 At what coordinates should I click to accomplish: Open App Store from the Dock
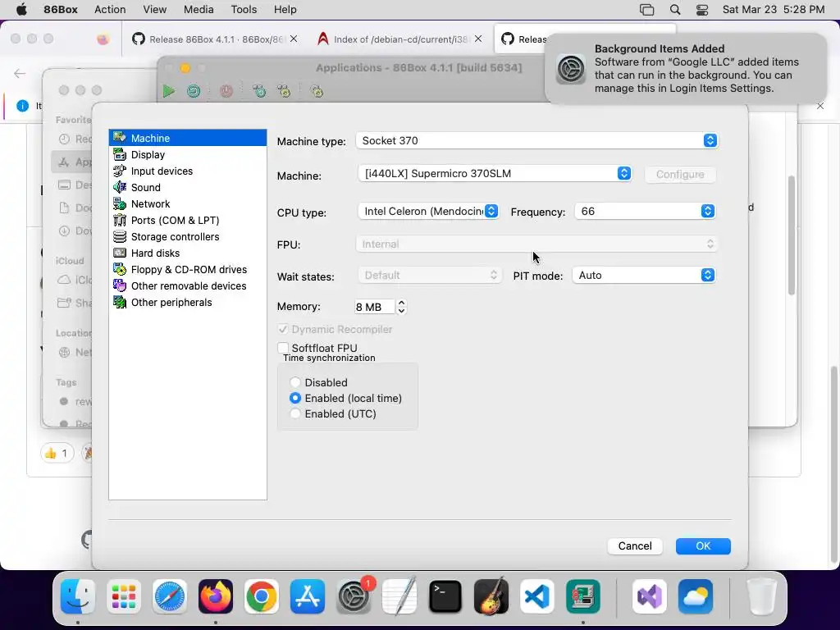click(308, 597)
